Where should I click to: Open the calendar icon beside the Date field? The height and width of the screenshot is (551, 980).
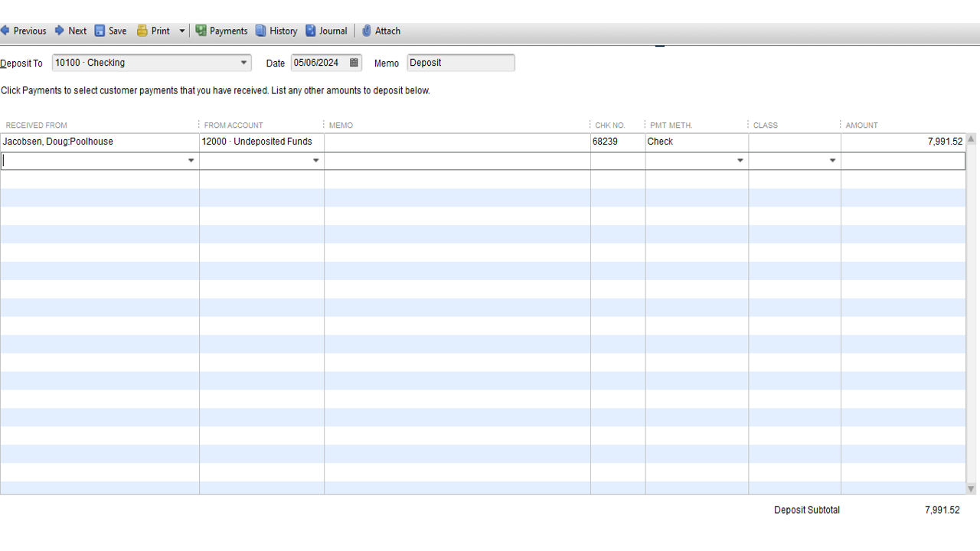point(353,63)
